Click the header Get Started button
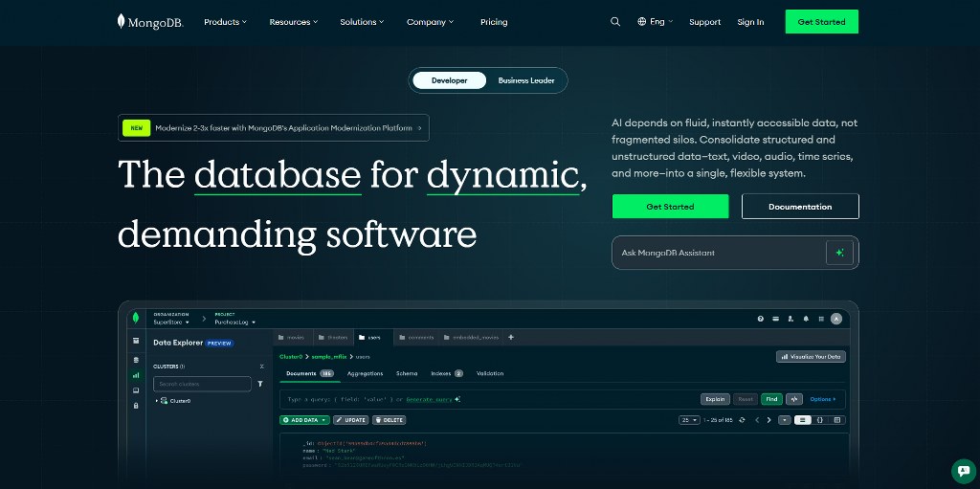 pos(821,22)
